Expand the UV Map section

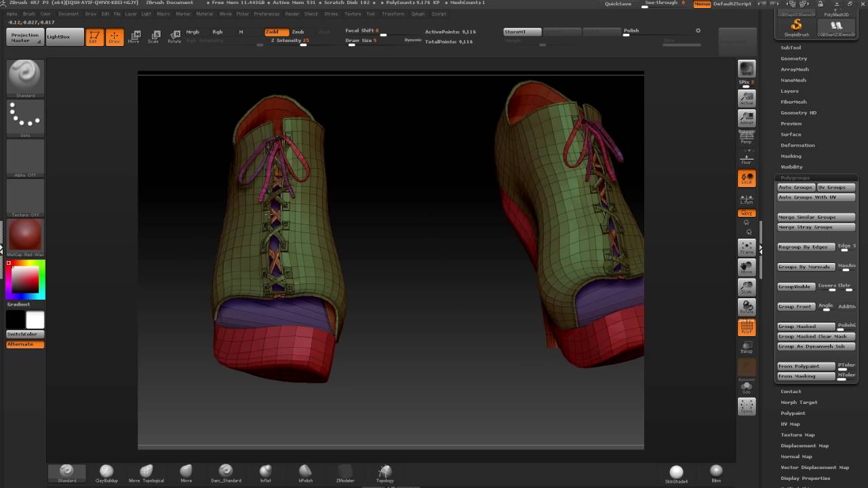[x=790, y=424]
